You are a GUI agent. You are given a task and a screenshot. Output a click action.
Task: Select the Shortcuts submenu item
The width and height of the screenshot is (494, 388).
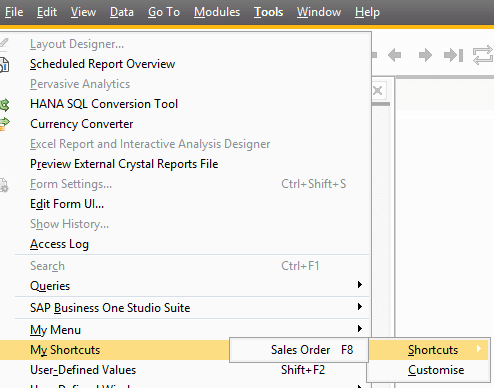(429, 350)
